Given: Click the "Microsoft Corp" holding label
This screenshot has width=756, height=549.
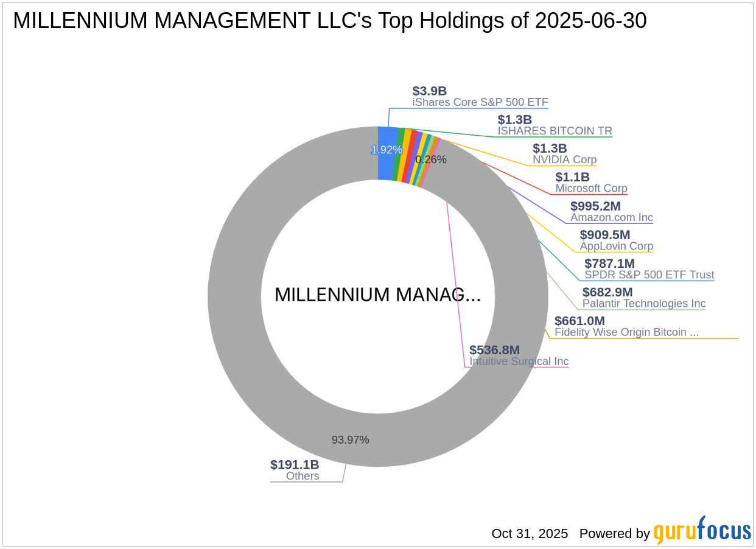Looking at the screenshot, I should (x=591, y=189).
